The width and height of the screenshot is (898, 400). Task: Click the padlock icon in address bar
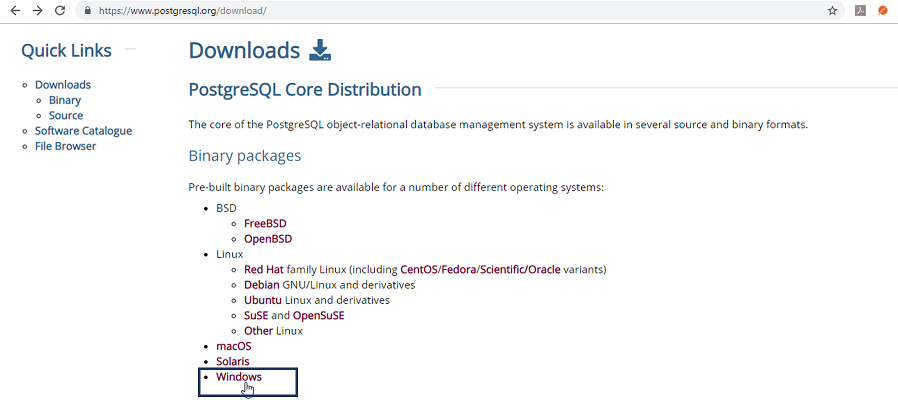click(x=88, y=11)
